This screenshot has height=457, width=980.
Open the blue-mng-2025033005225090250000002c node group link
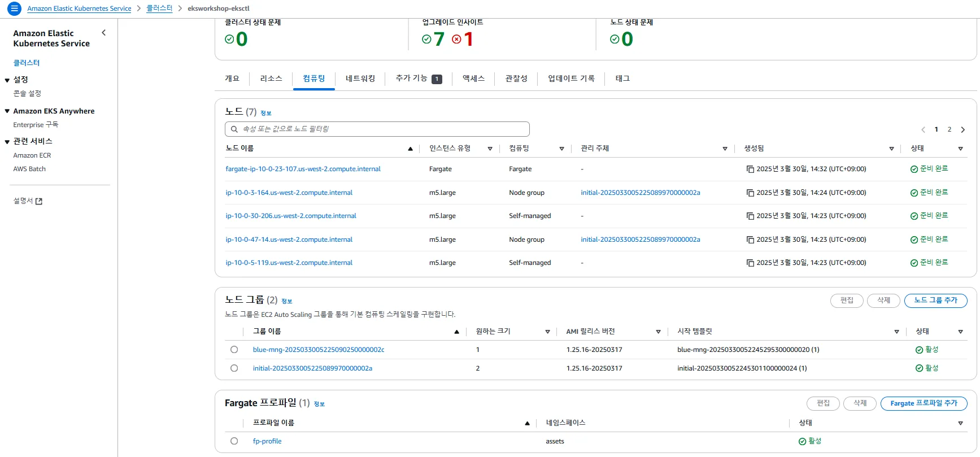click(319, 350)
